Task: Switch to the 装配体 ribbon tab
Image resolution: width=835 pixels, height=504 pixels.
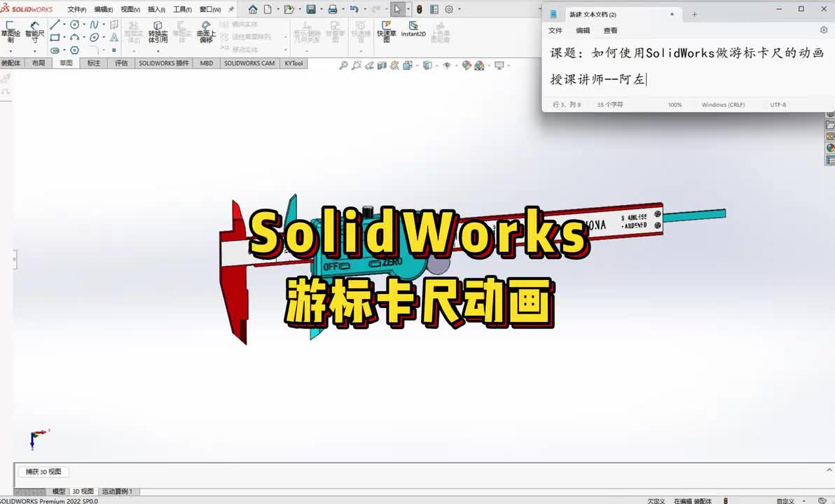Action: 11,63
